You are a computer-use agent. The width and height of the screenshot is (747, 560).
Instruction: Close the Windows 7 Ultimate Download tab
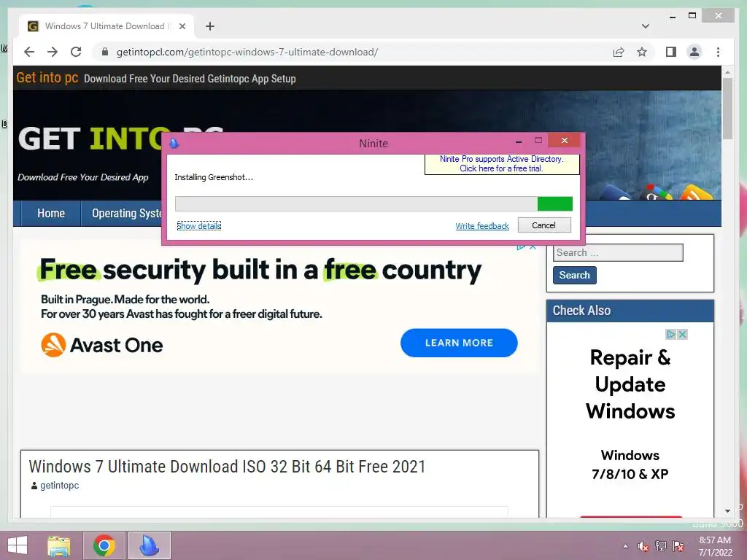click(x=182, y=26)
